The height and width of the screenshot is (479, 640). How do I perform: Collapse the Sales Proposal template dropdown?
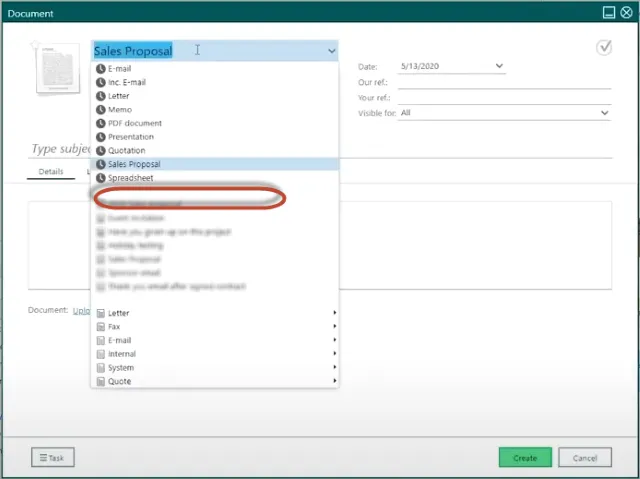click(331, 51)
